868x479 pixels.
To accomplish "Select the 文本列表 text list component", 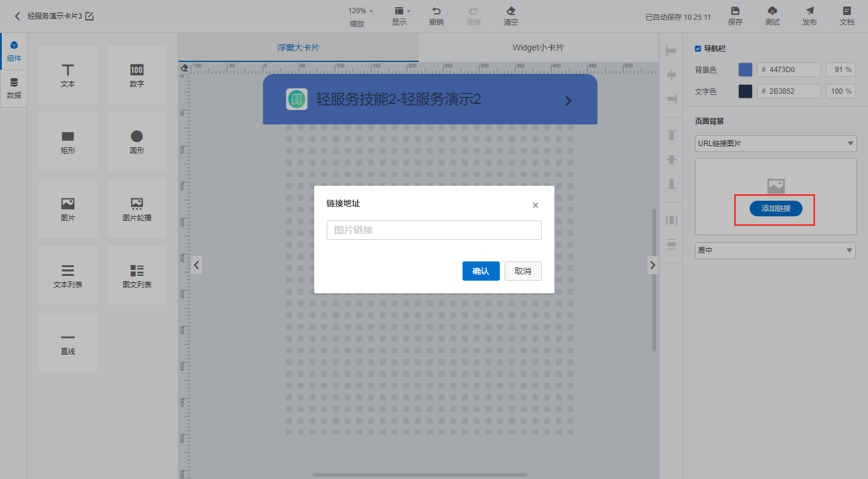I will [68, 275].
